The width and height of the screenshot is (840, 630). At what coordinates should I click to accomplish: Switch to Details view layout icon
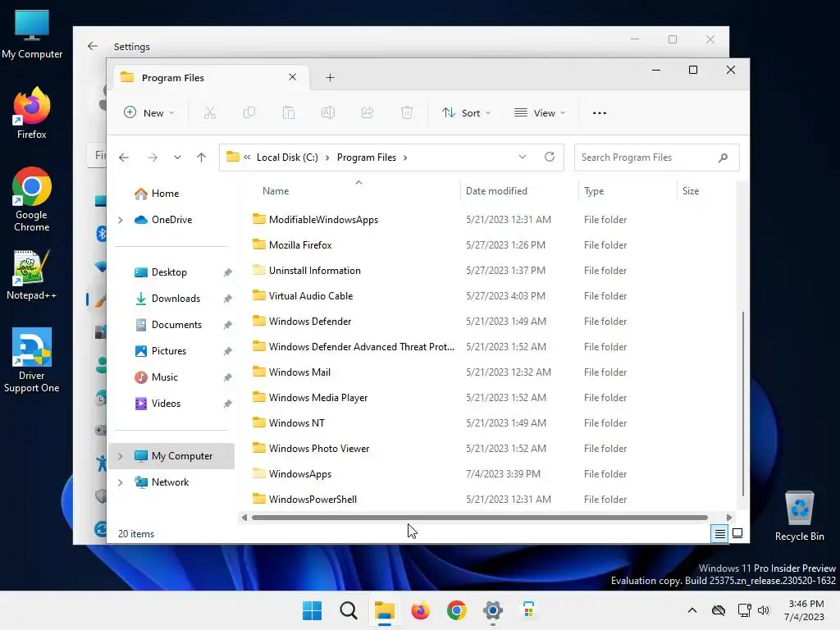719,533
